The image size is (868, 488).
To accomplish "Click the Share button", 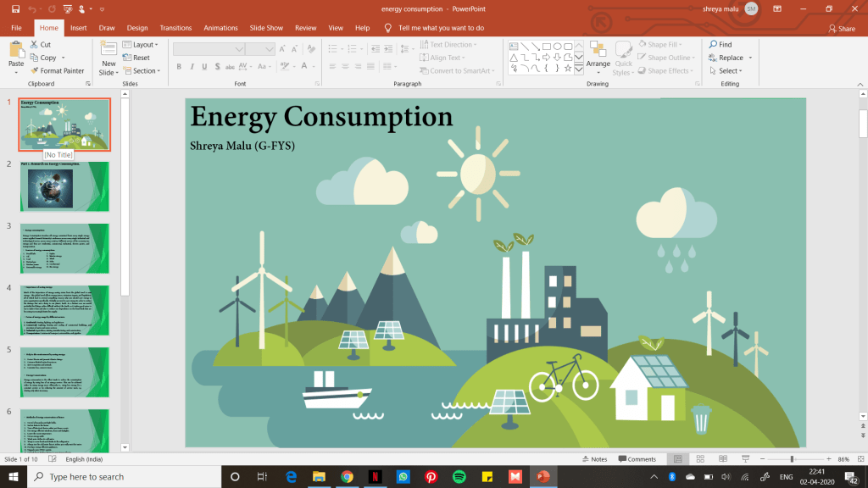I will [842, 29].
